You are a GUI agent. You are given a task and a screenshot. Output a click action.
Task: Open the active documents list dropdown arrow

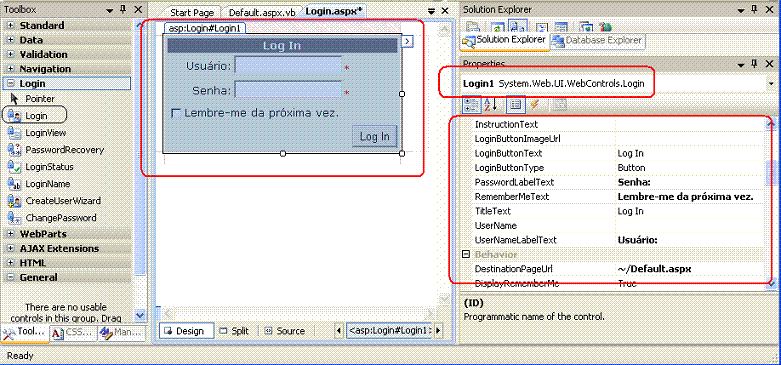pos(431,10)
